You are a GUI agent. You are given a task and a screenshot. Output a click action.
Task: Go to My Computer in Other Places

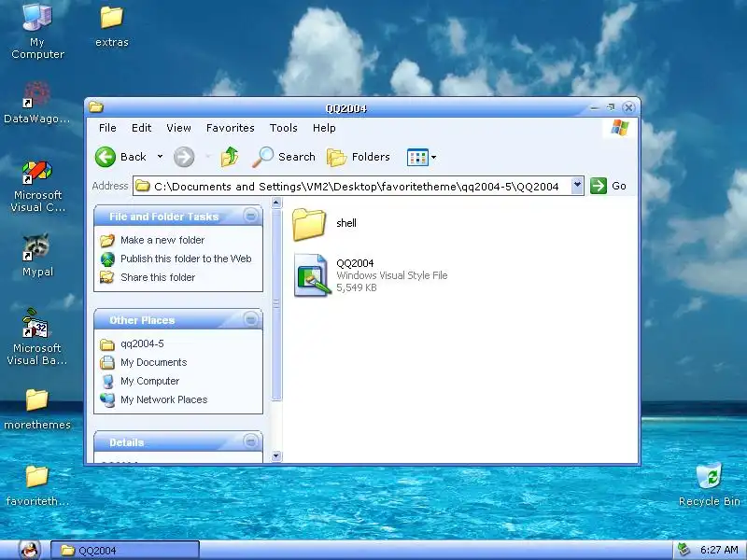[149, 381]
